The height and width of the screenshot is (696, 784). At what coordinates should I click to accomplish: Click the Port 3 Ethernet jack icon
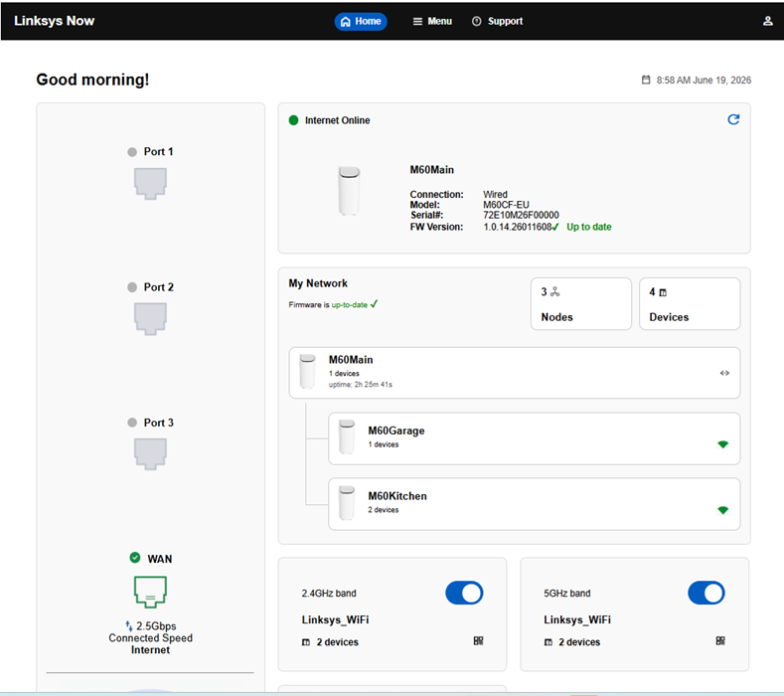(x=150, y=454)
